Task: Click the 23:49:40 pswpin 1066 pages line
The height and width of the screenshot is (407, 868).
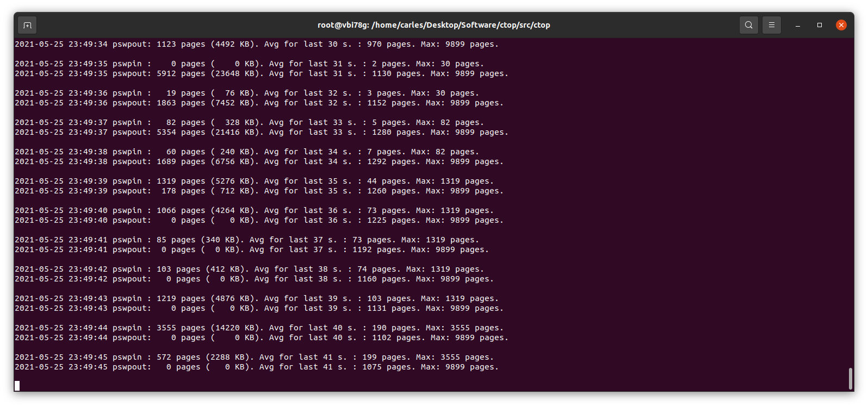Action: pyautogui.click(x=254, y=210)
